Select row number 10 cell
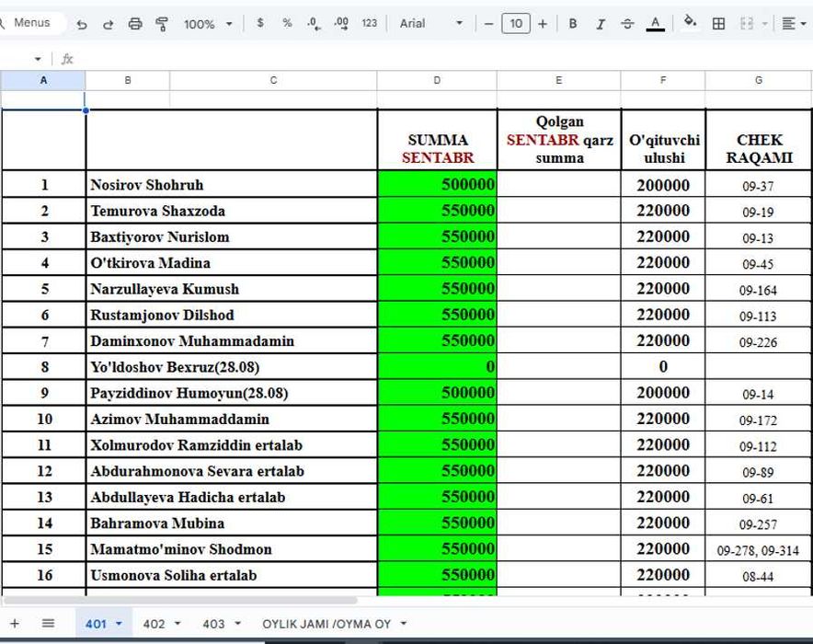813x644 pixels. point(44,419)
